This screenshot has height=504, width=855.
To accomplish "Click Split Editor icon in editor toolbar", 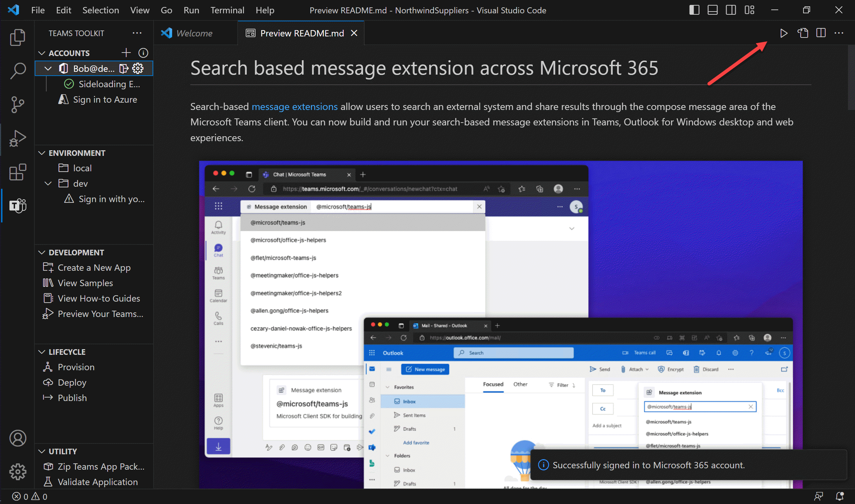I will (x=821, y=33).
